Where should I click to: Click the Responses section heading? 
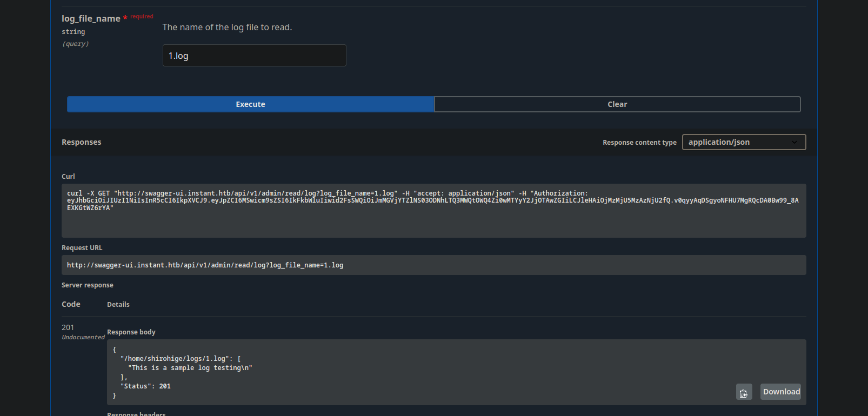(x=81, y=142)
